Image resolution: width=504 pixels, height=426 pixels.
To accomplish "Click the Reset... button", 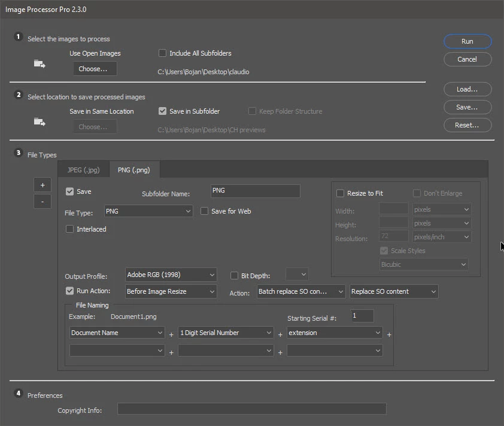I will (x=467, y=125).
